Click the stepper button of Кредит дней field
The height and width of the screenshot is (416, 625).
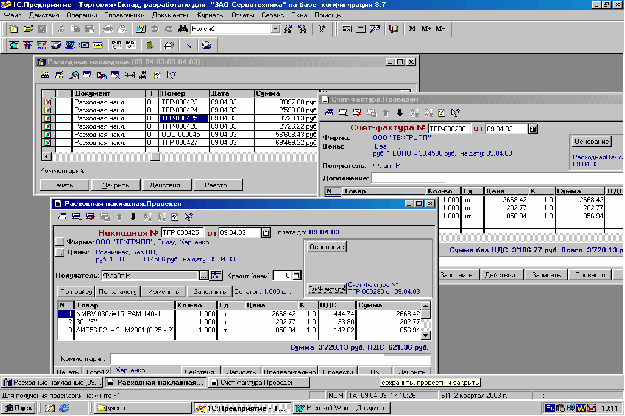pyautogui.click(x=297, y=275)
